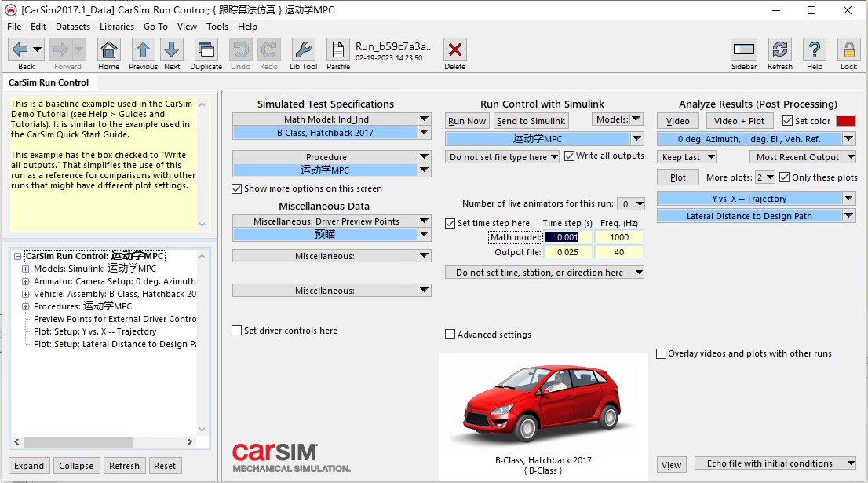Open the Keep Last dropdown
Screen dimensions: 868x483
point(687,157)
